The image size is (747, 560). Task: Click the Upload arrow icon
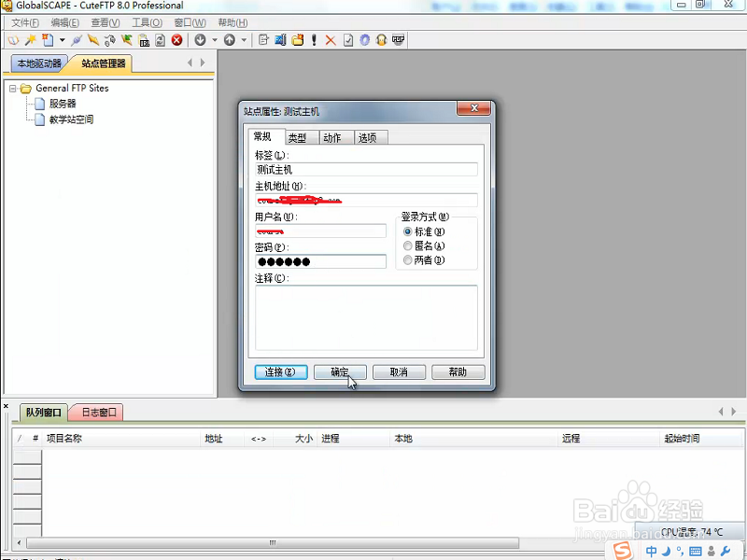pos(230,40)
